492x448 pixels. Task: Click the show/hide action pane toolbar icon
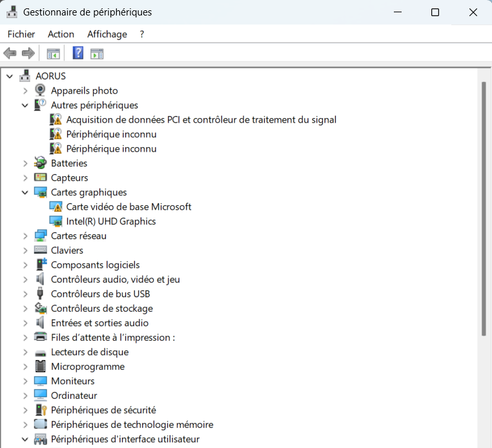97,53
